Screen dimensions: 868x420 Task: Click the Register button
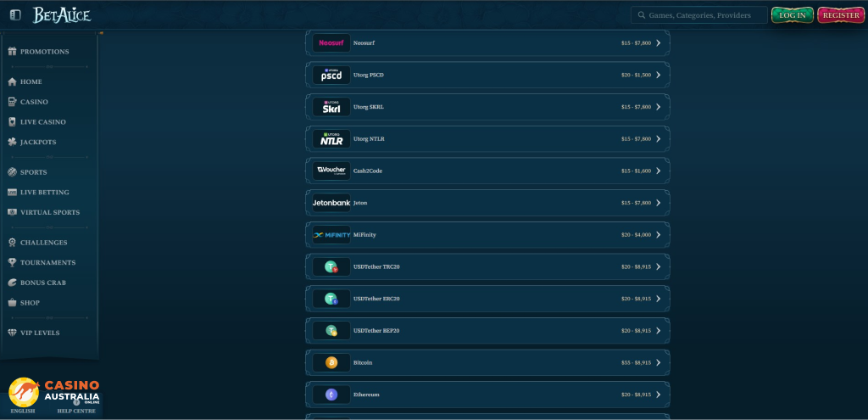click(x=841, y=15)
